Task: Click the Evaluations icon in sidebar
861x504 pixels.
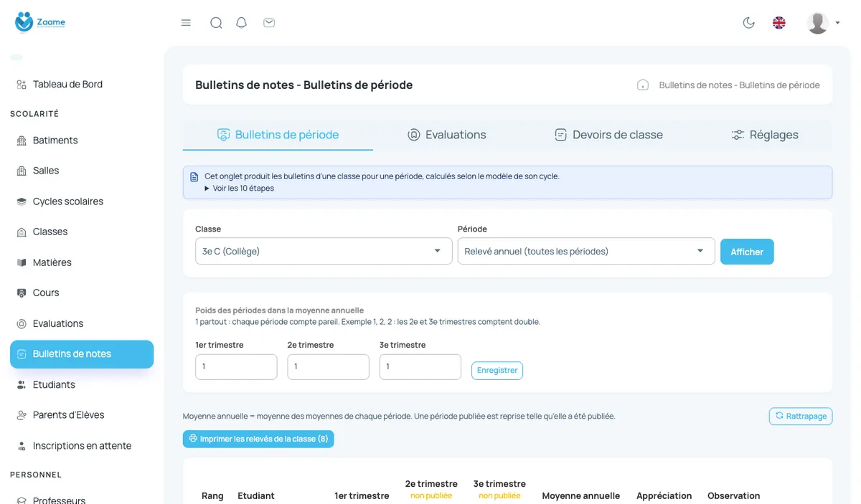Action: point(22,323)
